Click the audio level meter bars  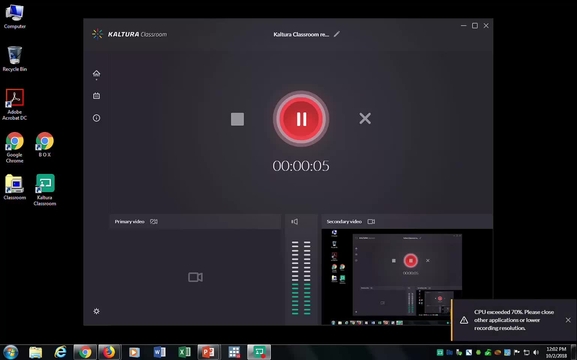301,278
